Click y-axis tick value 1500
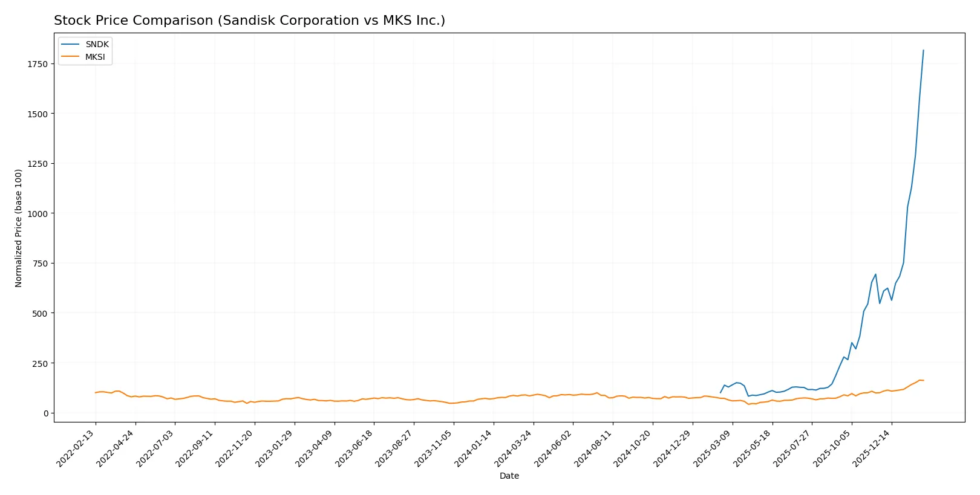Screen dimensions: 980x495 point(38,114)
